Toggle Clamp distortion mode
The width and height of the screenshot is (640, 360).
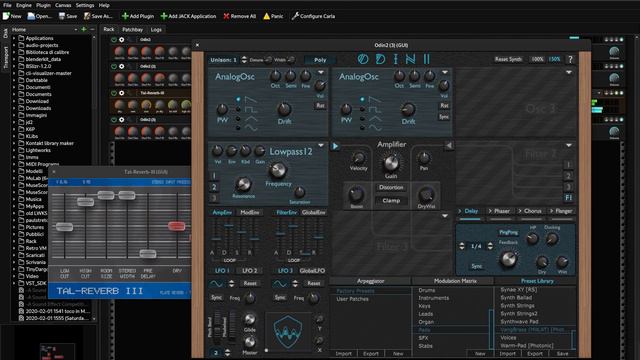coord(391,200)
